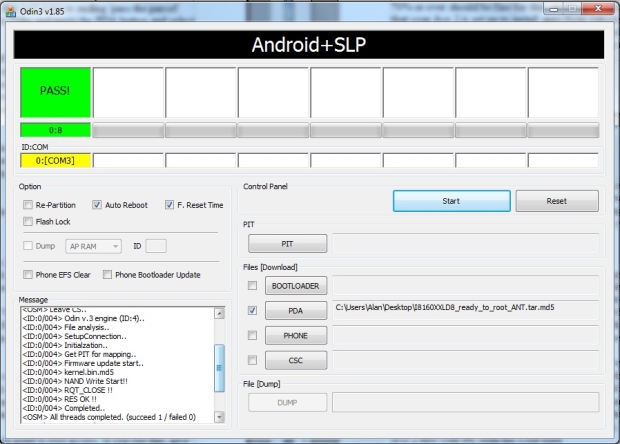Open the AP RAM dropdown
The image size is (620, 444).
pos(94,246)
